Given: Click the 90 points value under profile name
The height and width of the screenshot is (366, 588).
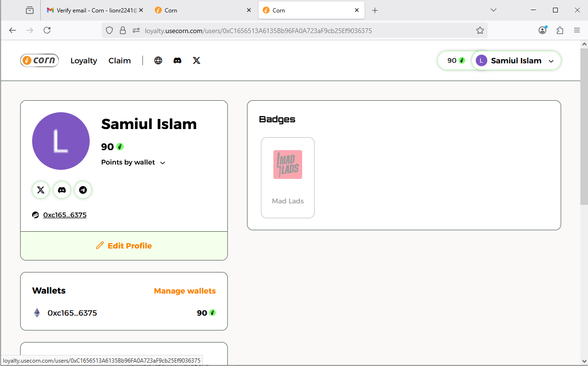Looking at the screenshot, I should point(112,147).
